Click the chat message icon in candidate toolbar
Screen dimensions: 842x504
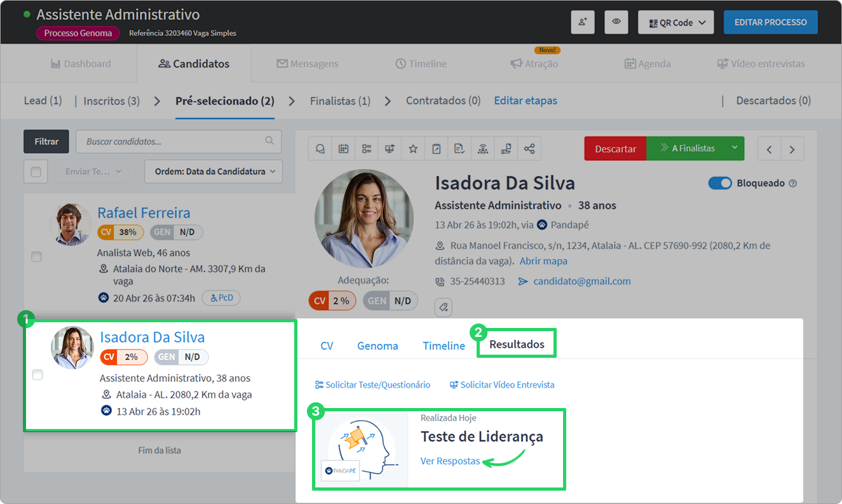pos(320,149)
